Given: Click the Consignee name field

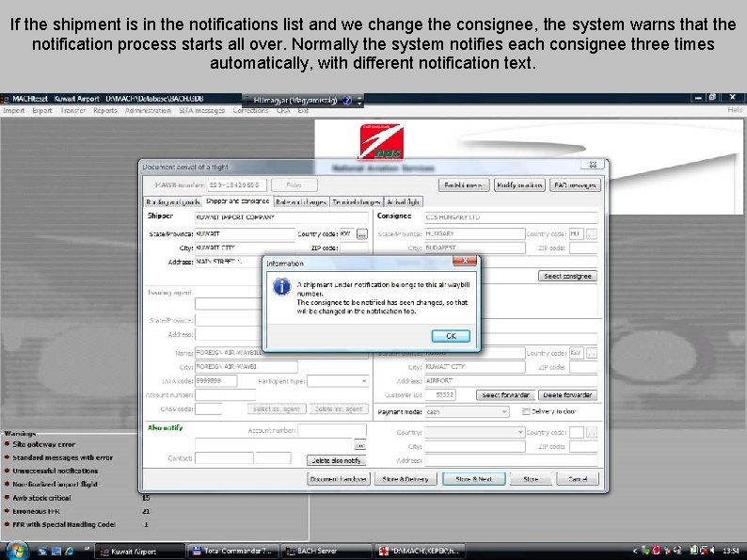Looking at the screenshot, I should pyautogui.click(x=511, y=217).
